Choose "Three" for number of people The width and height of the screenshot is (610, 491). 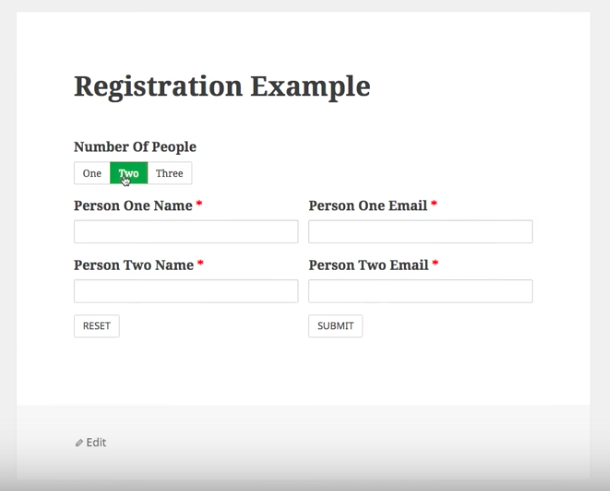coord(169,174)
